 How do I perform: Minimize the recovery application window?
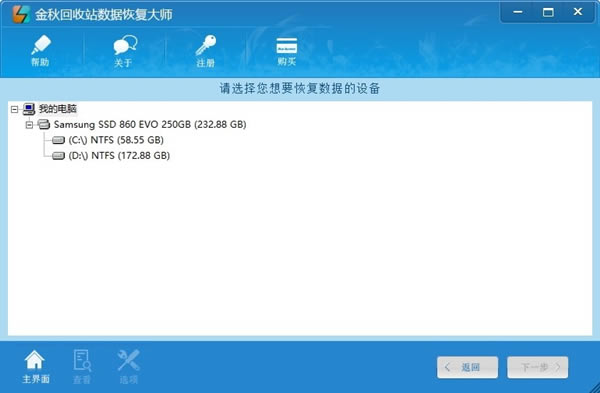point(518,12)
